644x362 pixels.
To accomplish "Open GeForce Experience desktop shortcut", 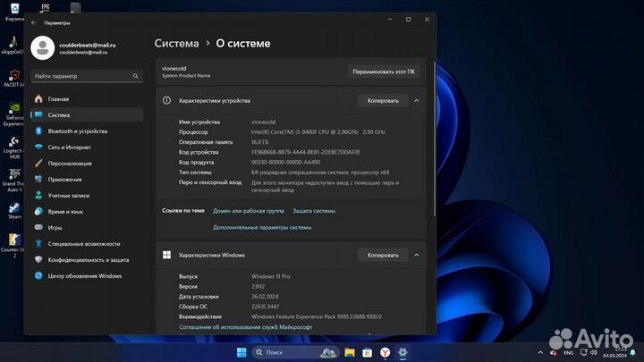I will coord(14,114).
